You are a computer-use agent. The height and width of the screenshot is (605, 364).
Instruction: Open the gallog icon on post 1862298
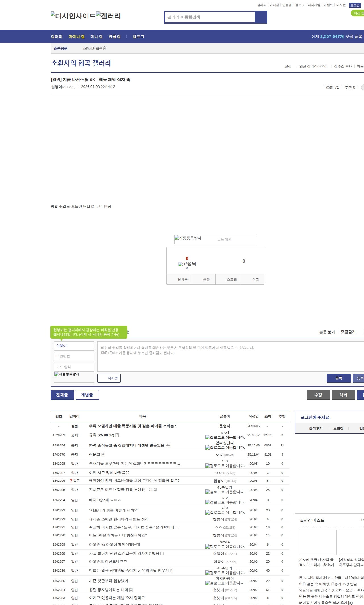(225, 466)
